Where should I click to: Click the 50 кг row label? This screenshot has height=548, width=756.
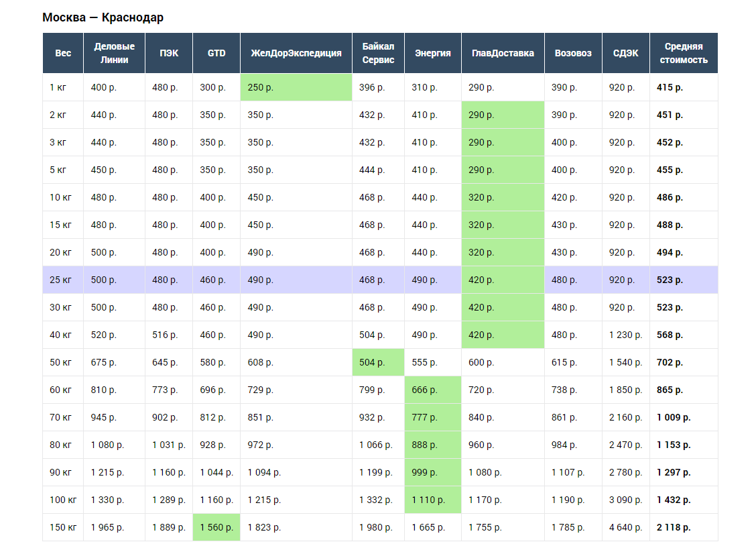coord(60,362)
